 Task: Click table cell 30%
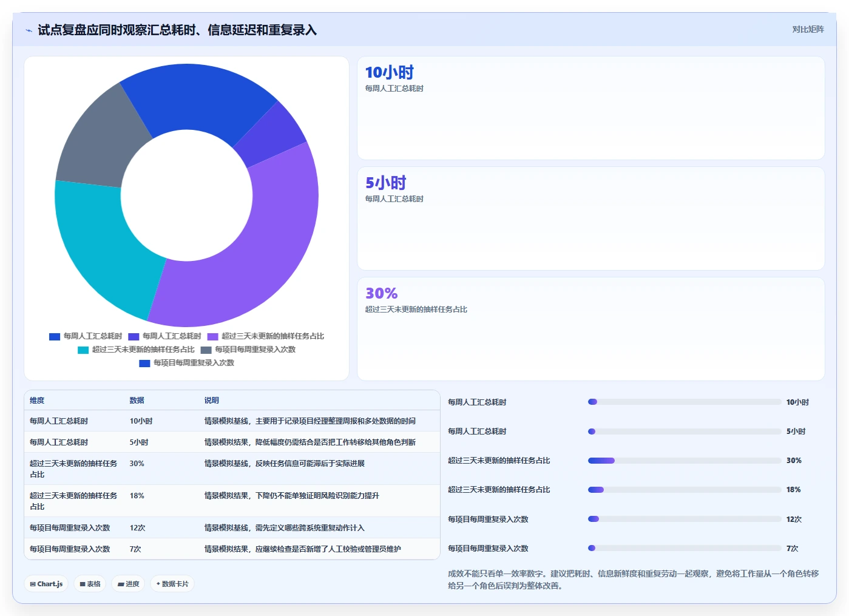137,464
